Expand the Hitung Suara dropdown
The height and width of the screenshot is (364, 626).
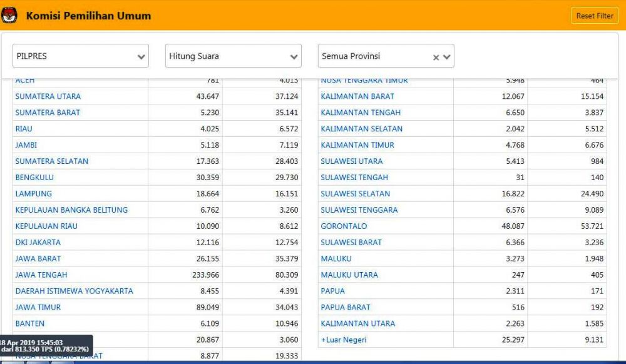(233, 56)
